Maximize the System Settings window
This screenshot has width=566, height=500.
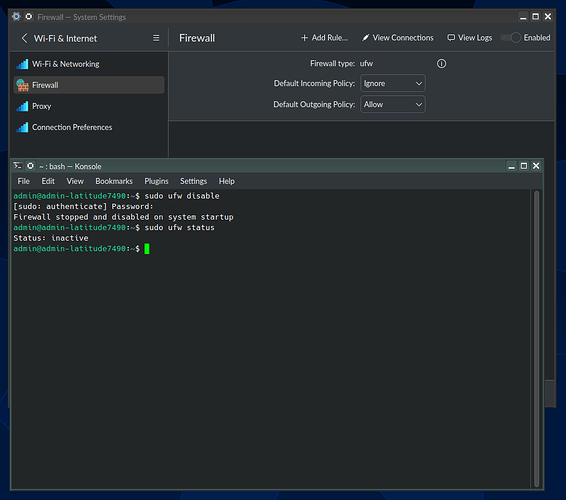[536, 17]
